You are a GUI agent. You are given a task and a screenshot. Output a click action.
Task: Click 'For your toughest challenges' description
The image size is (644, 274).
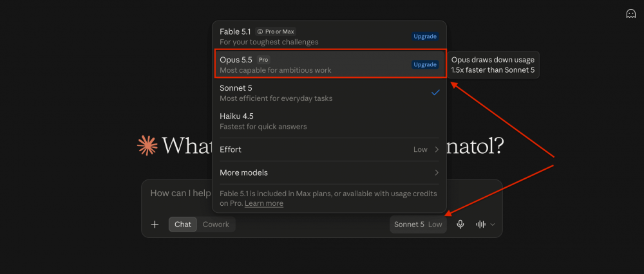269,42
